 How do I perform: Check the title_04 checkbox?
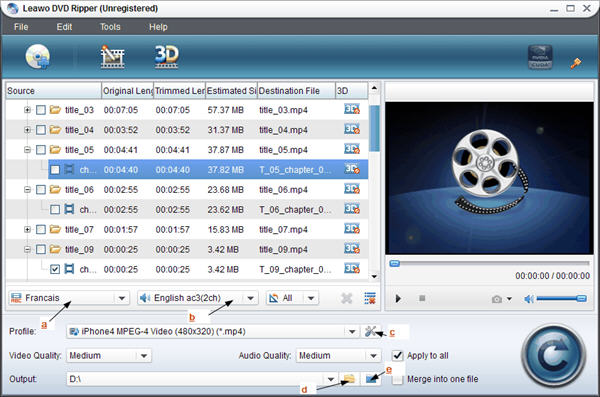click(41, 130)
